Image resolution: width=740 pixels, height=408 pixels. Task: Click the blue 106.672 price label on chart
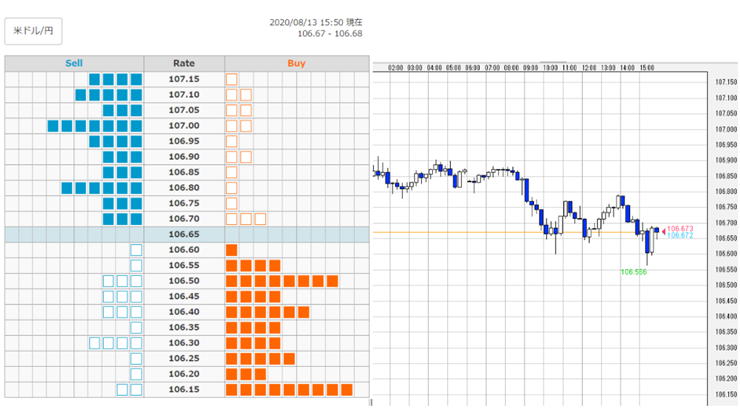click(x=680, y=235)
